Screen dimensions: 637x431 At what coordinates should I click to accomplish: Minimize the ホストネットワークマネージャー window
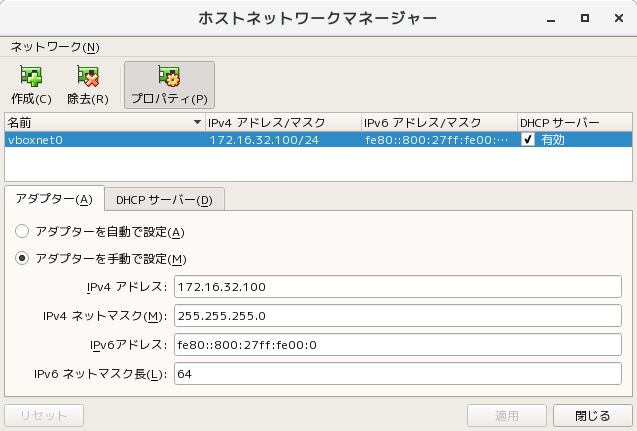[x=551, y=19]
